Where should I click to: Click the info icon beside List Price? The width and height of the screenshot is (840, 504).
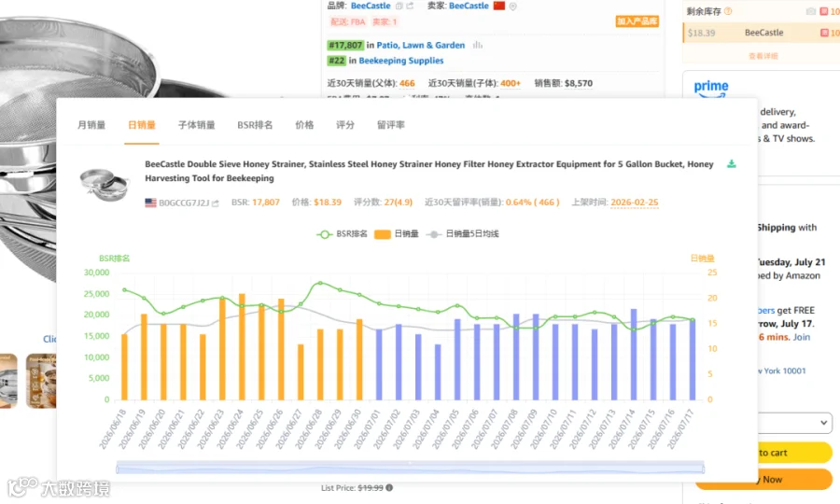(389, 487)
